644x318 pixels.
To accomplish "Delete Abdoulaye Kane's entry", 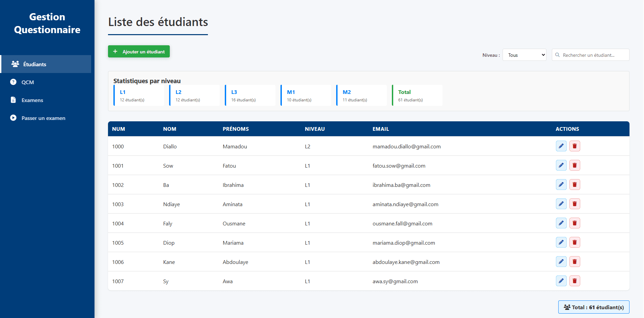I will pyautogui.click(x=574, y=262).
